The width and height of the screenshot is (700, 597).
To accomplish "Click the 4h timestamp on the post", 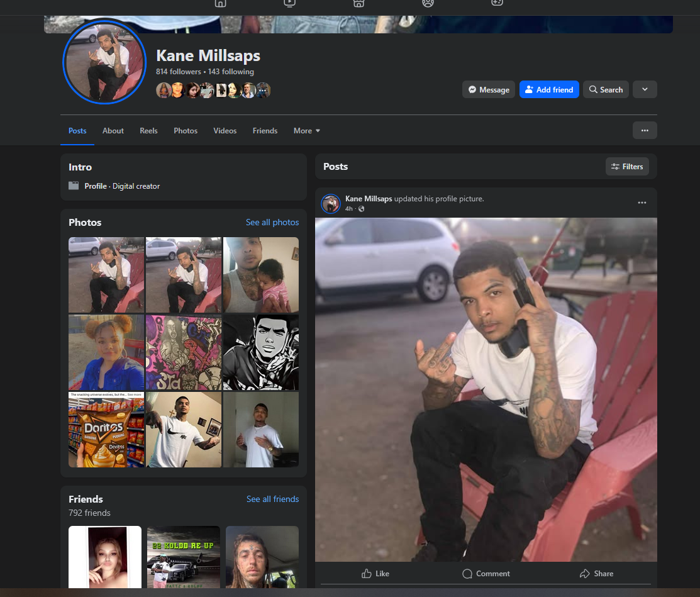I will point(348,208).
